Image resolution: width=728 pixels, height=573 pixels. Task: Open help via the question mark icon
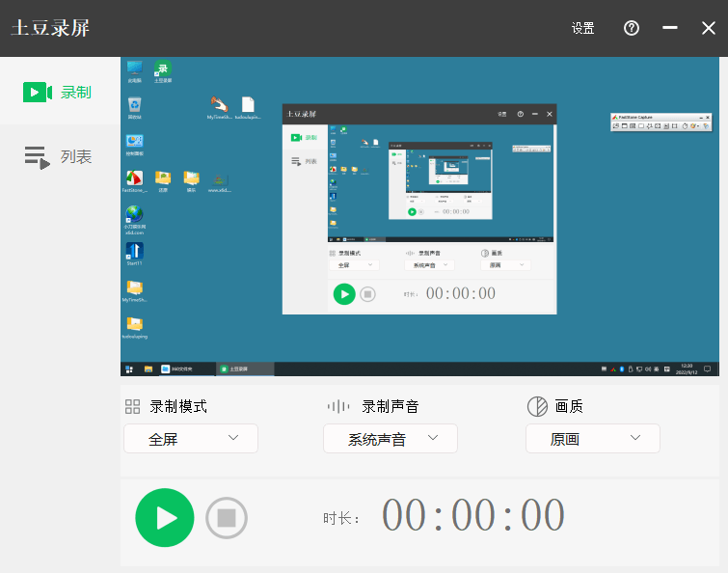click(x=632, y=28)
